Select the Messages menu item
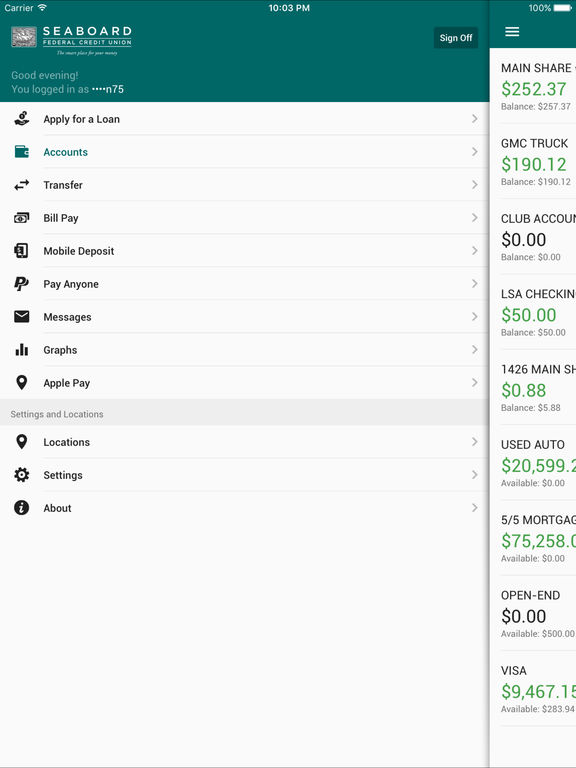 coord(244,316)
